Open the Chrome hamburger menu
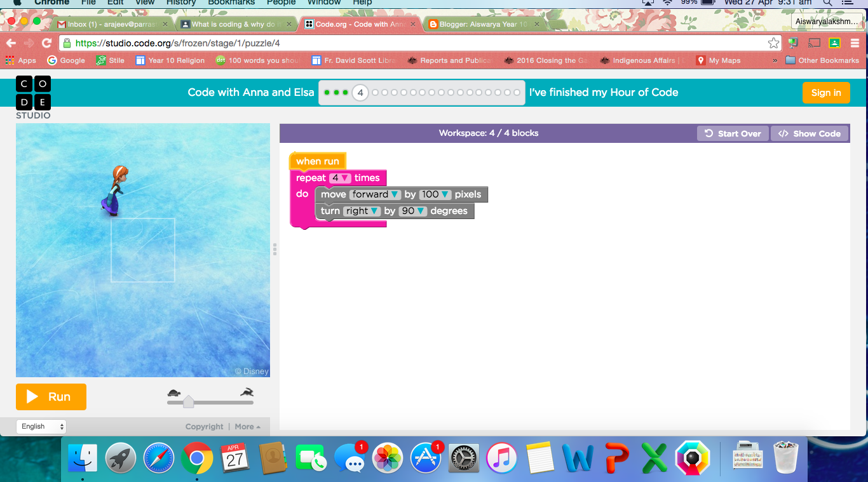868x482 pixels. [855, 43]
